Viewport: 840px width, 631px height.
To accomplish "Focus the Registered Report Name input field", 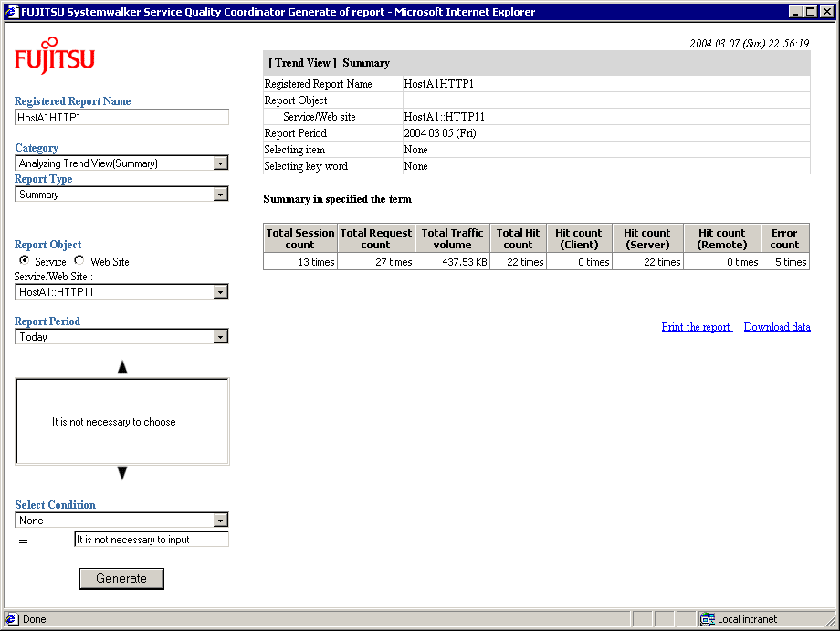I will tap(122, 117).
